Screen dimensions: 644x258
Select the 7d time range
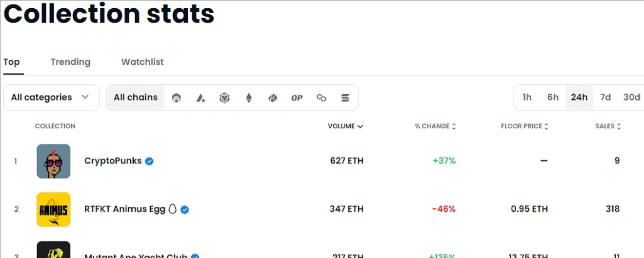pyautogui.click(x=605, y=98)
